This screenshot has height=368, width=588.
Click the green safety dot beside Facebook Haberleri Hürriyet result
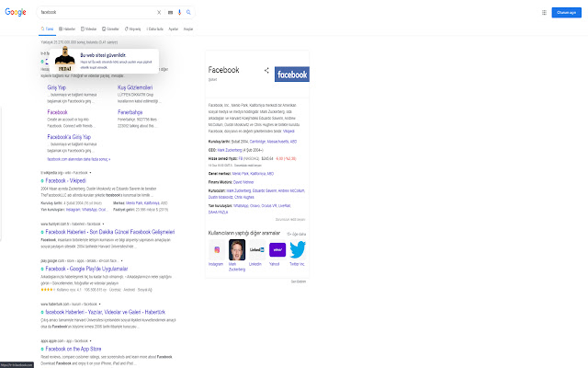(42, 232)
